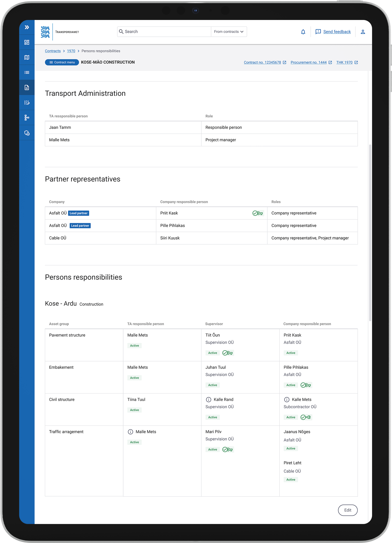The height and width of the screenshot is (543, 392).
Task: Click the notification bell icon
Action: coord(303,32)
